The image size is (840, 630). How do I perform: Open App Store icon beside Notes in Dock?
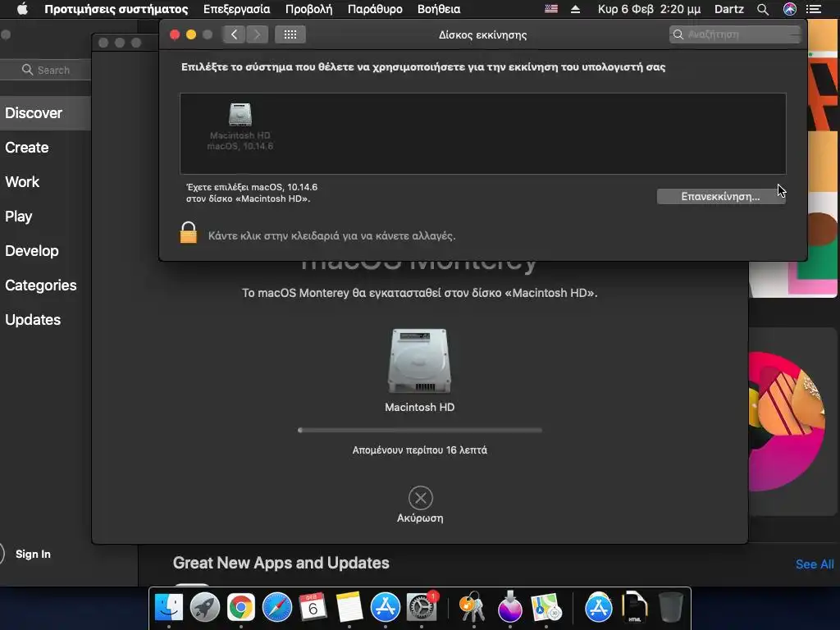tap(386, 607)
